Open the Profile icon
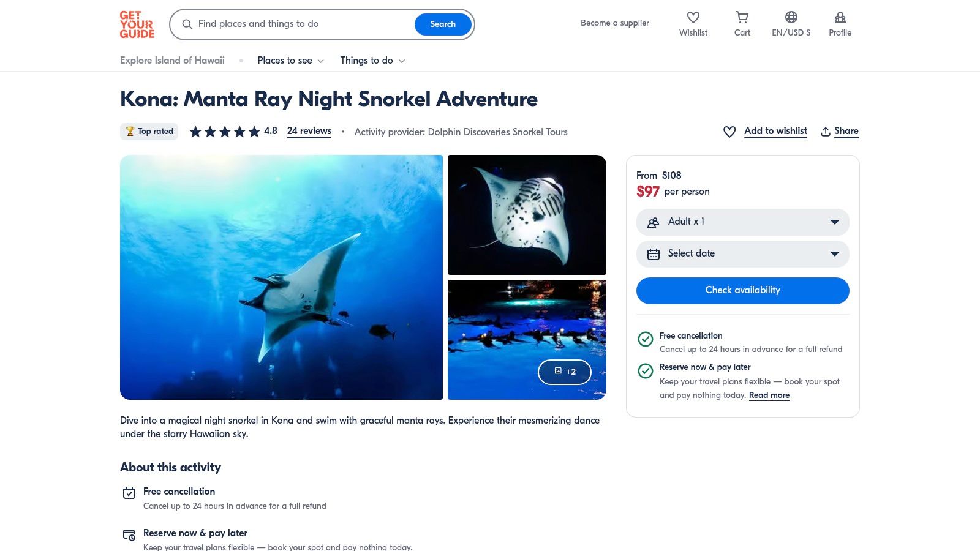The height and width of the screenshot is (551, 980). coord(840,18)
